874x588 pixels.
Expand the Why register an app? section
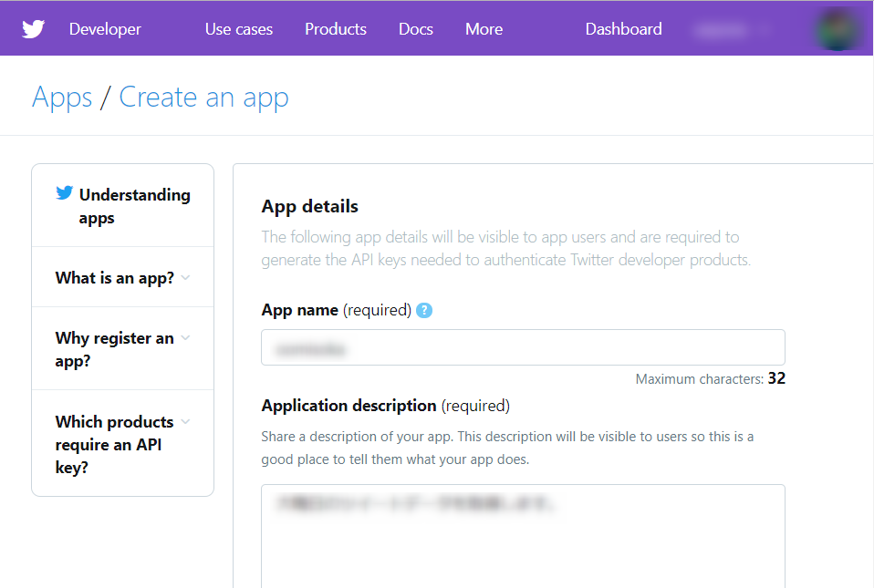[122, 349]
